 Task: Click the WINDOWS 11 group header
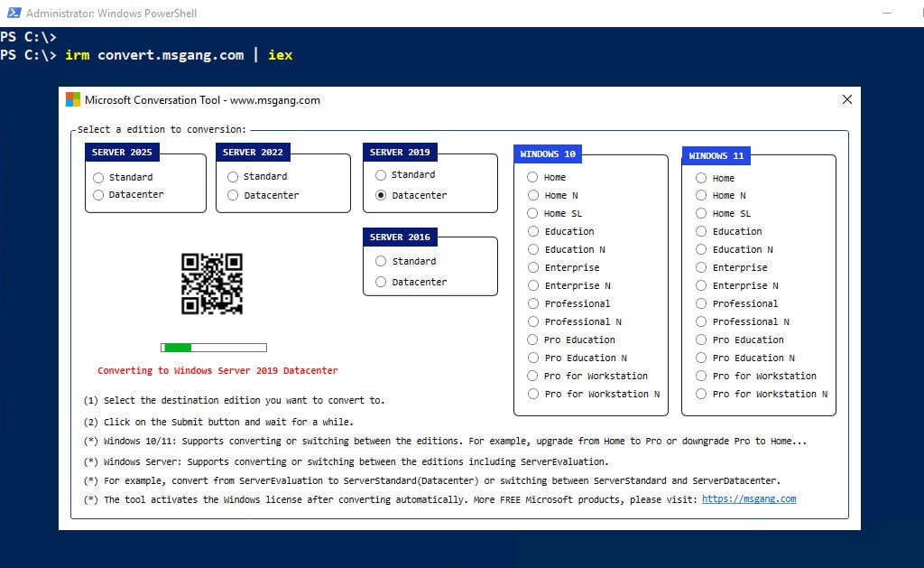pos(716,155)
